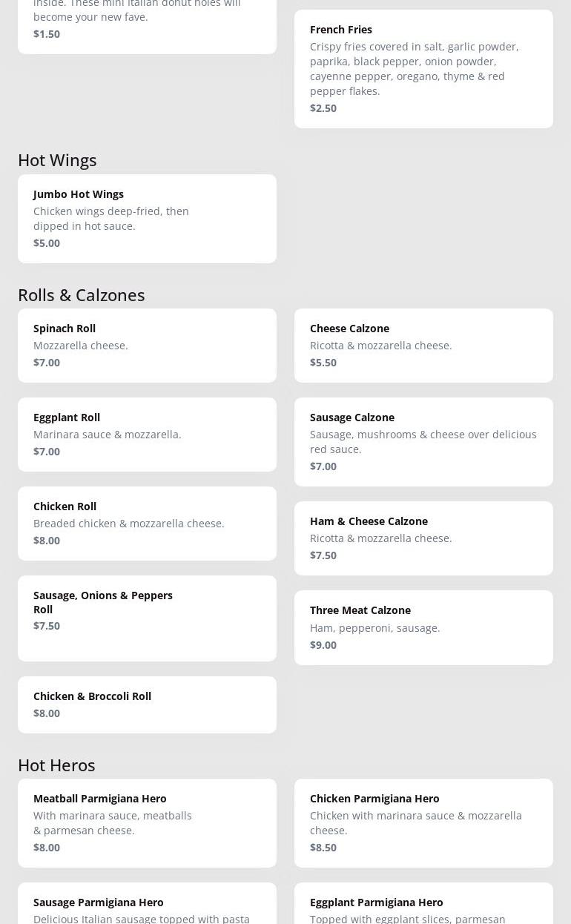The image size is (571, 924).
Task: Select the Eggplant Parmigiana Hero item
Action: 423,909
